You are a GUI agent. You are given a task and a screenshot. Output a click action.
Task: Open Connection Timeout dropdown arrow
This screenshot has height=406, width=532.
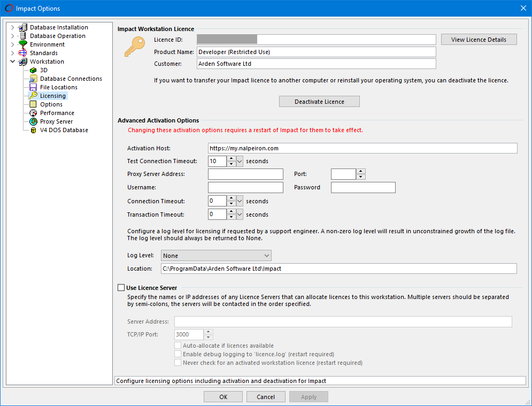240,201
